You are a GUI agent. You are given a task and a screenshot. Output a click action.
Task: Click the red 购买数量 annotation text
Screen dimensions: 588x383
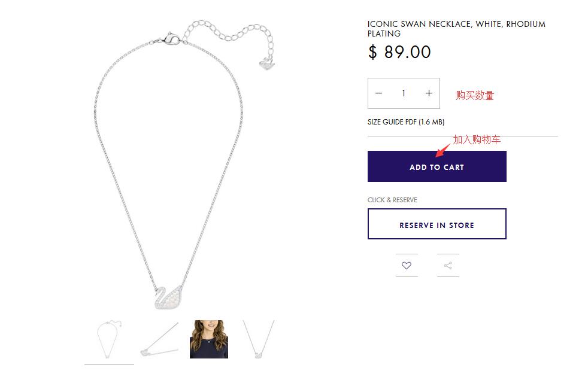click(475, 95)
